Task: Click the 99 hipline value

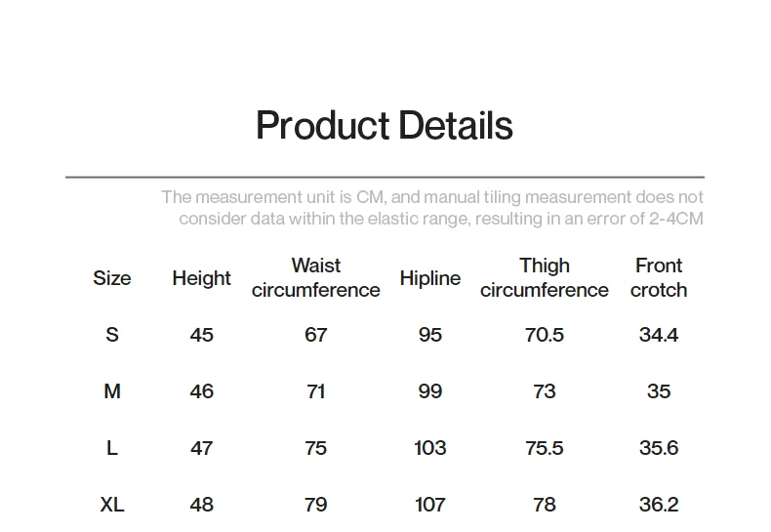Action: 430,391
